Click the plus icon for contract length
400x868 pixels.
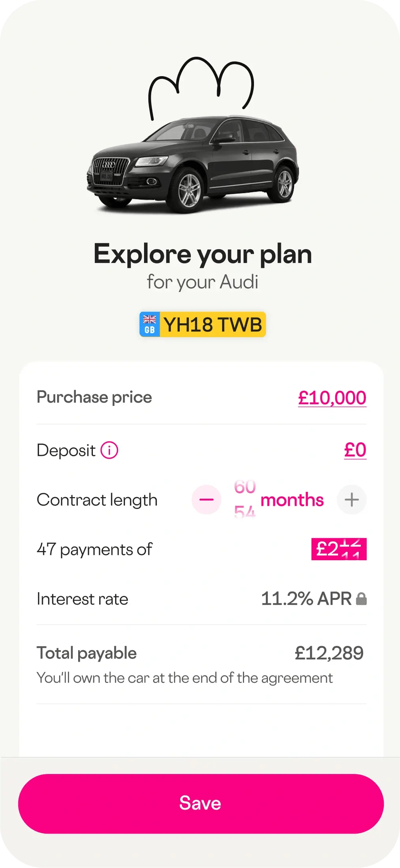pos(351,500)
